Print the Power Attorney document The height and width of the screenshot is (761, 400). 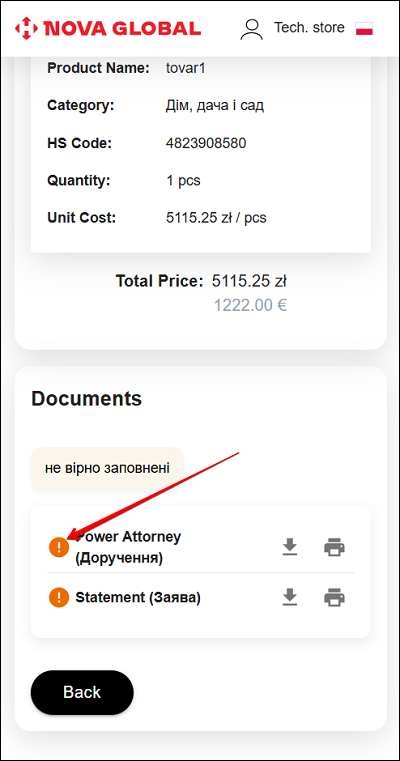pos(334,547)
